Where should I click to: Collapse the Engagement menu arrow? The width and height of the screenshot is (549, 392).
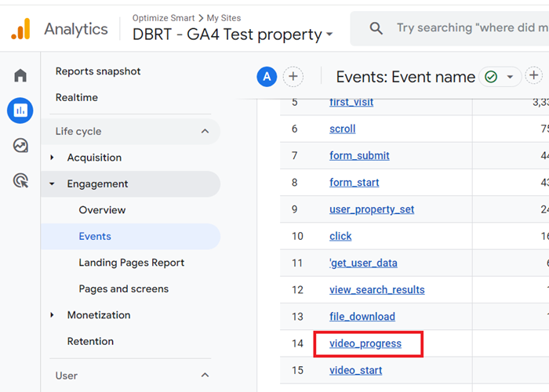pyautogui.click(x=53, y=183)
